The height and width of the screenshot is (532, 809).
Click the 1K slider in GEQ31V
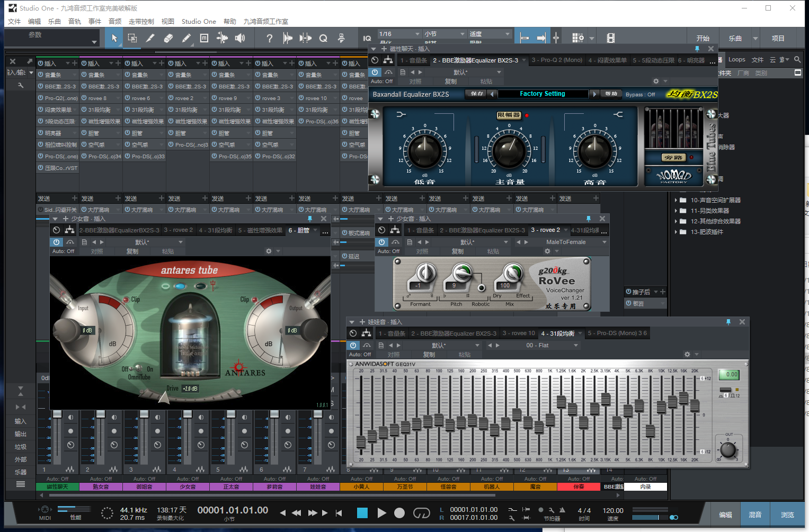(550, 420)
